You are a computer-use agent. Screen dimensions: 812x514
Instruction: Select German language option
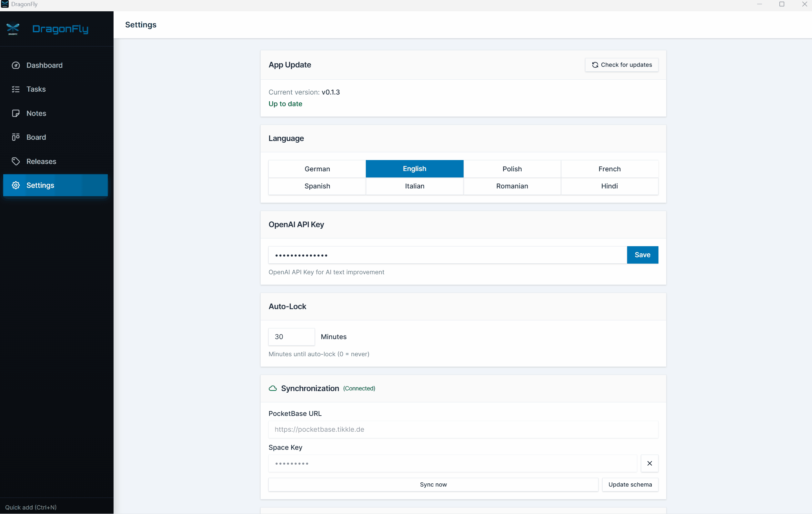point(317,169)
